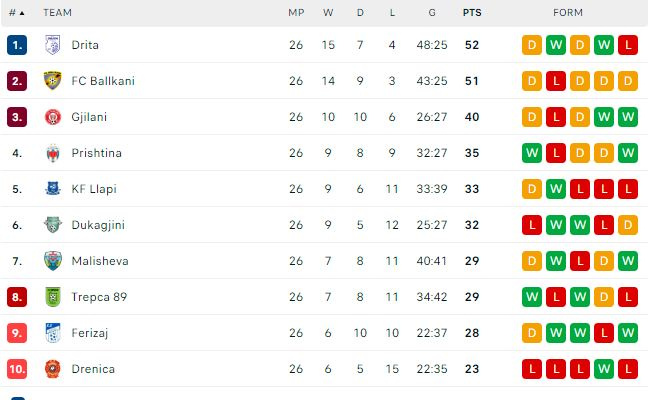The height and width of the screenshot is (400, 650).
Task: Click the FC Ballkani team logo
Action: coord(53,81)
